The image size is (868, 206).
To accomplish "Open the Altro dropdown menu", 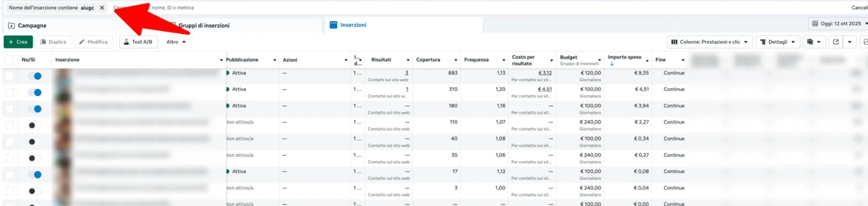I will click(176, 42).
